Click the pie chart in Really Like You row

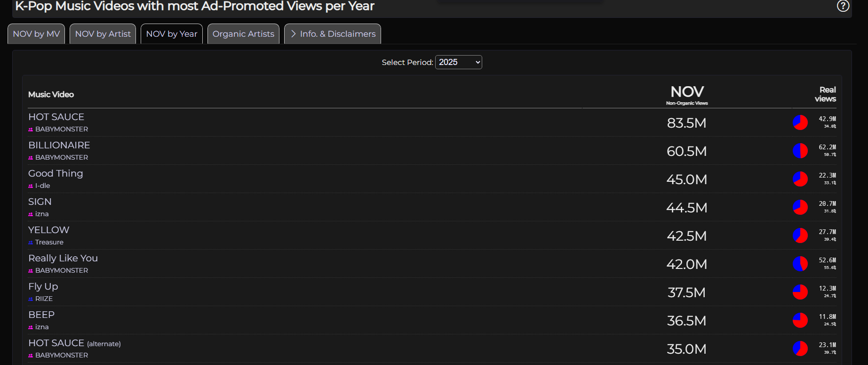pos(800,264)
